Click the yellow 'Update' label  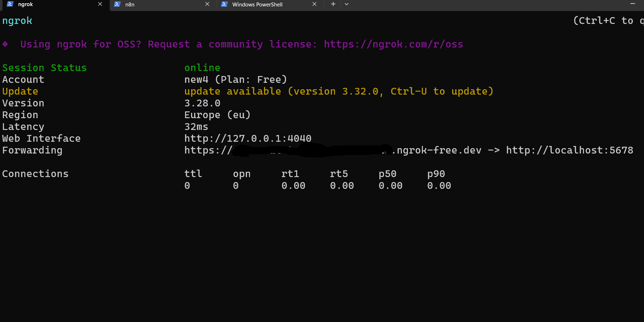tap(20, 91)
